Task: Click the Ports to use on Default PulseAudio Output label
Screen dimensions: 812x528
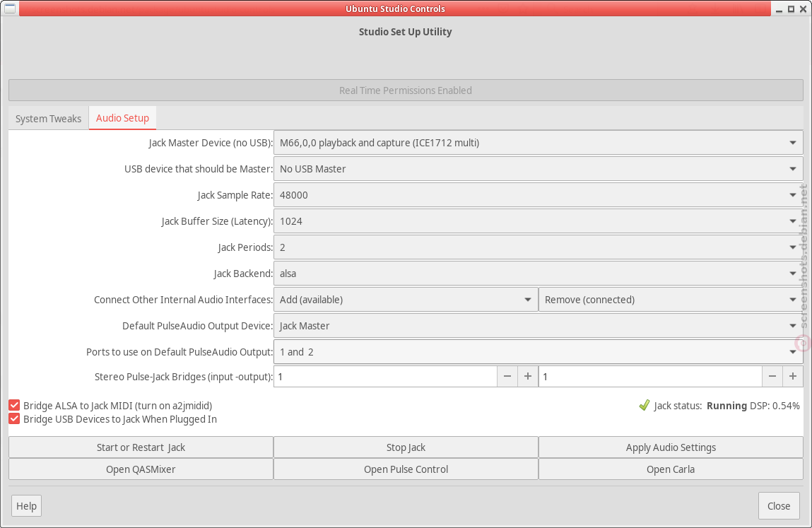Action: point(180,352)
